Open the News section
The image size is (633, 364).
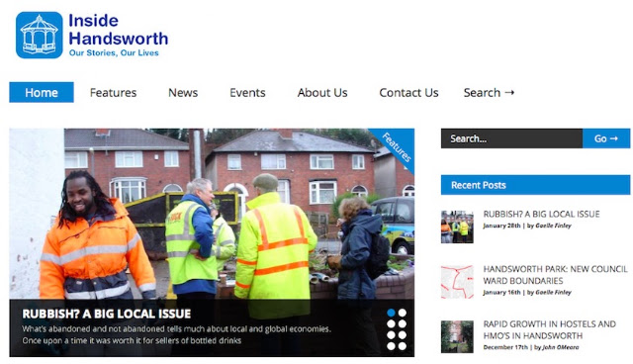point(183,92)
